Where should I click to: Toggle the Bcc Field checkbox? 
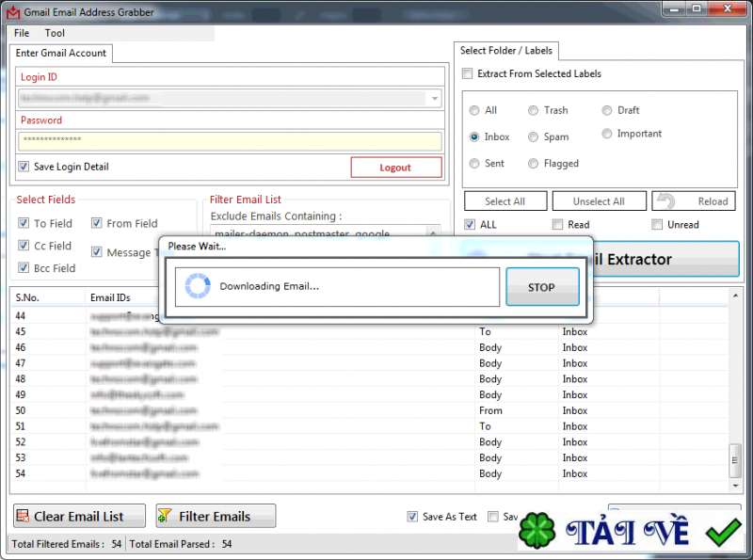[24, 267]
